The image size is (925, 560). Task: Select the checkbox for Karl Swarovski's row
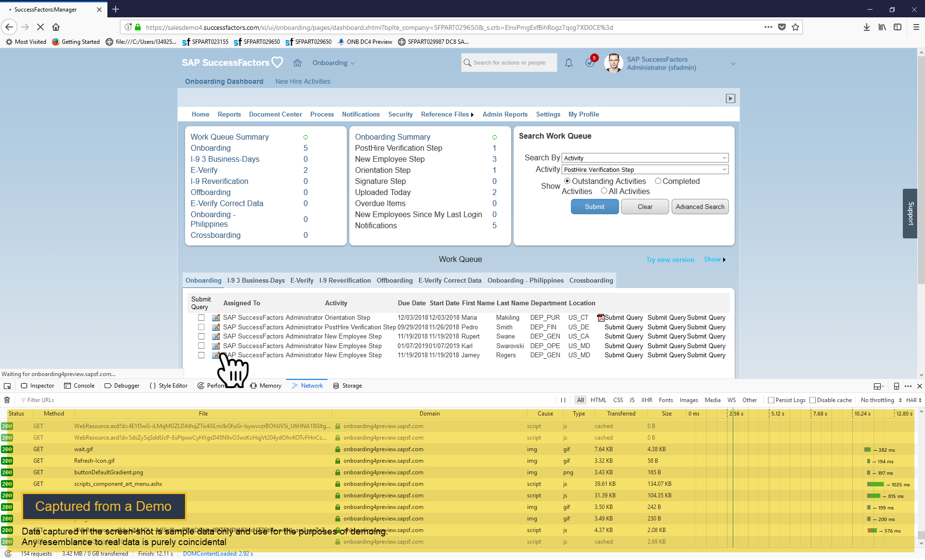pos(201,346)
